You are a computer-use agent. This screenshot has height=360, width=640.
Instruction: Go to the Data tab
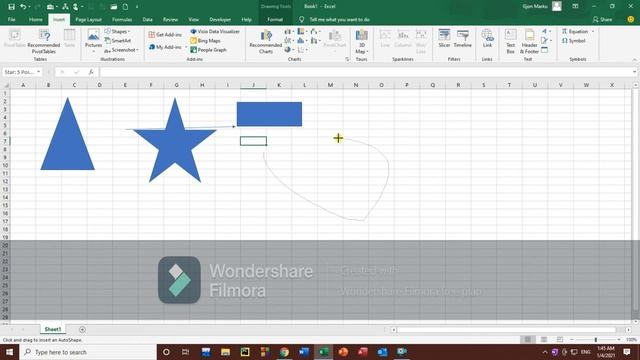(x=147, y=19)
